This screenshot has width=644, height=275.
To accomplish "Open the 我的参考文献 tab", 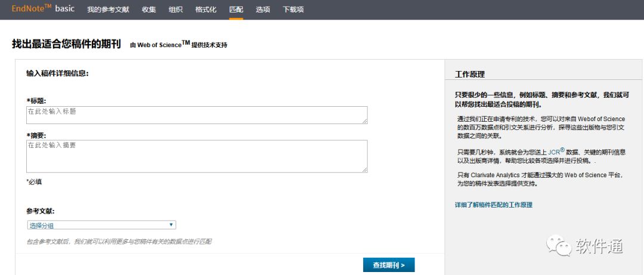I will (108, 10).
